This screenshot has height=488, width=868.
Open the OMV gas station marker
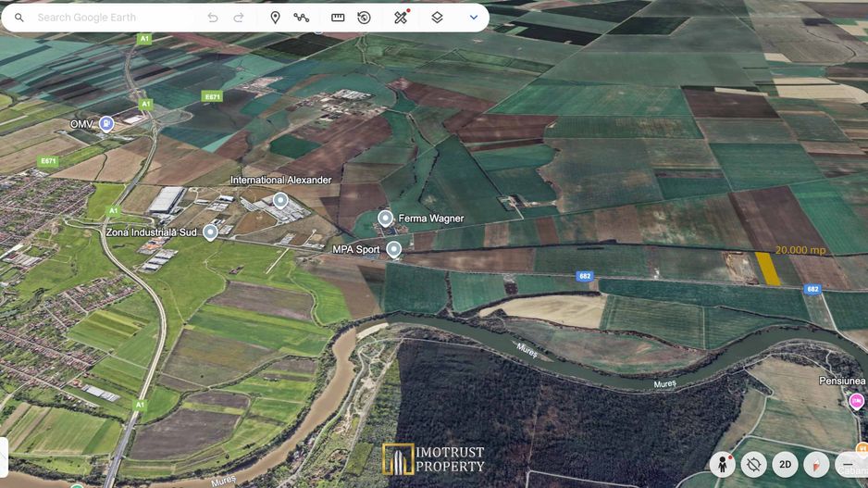point(106,124)
